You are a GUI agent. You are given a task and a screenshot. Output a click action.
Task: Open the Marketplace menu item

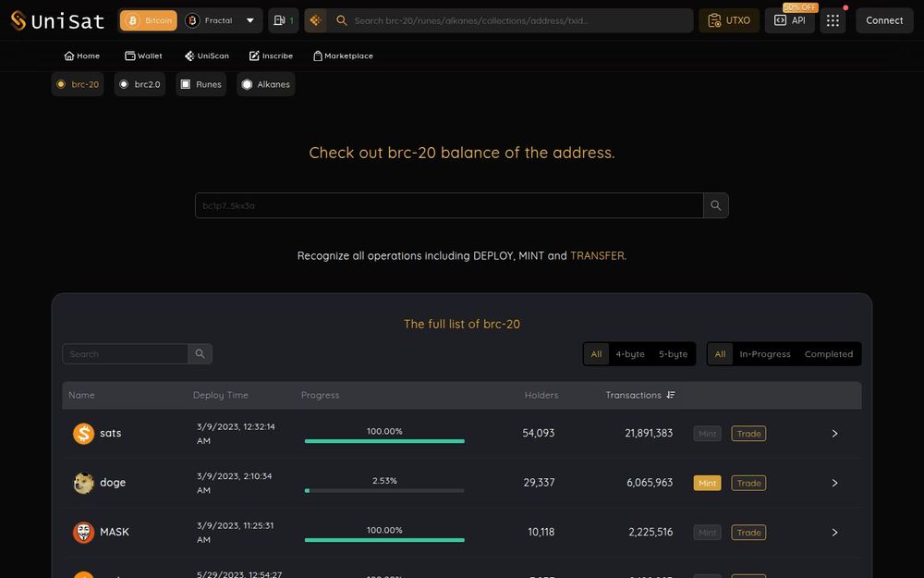pos(343,55)
